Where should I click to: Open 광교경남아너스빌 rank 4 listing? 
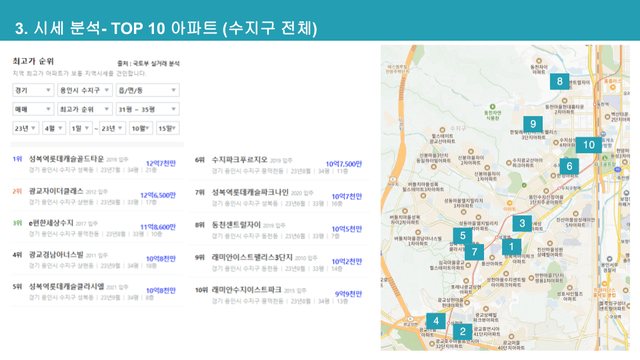56,255
